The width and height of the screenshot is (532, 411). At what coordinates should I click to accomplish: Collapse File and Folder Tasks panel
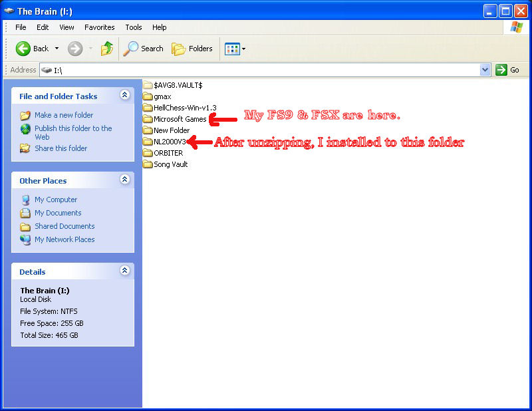click(x=124, y=96)
